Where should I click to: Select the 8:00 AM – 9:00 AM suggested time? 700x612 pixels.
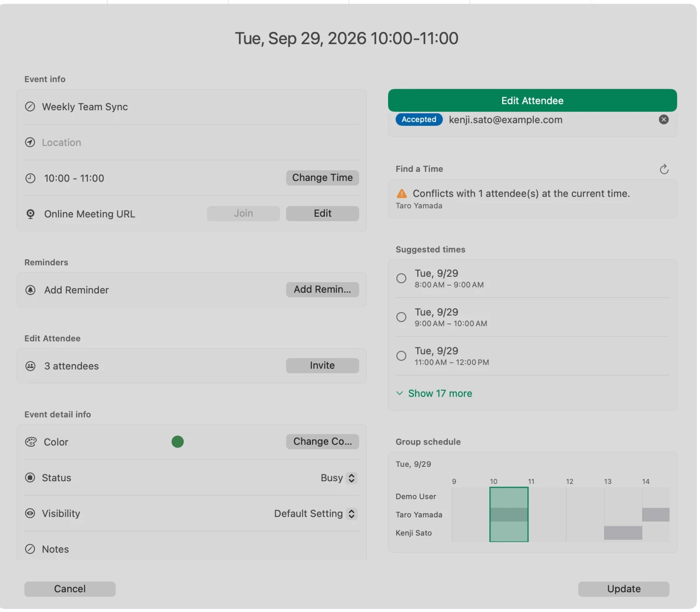click(x=401, y=278)
